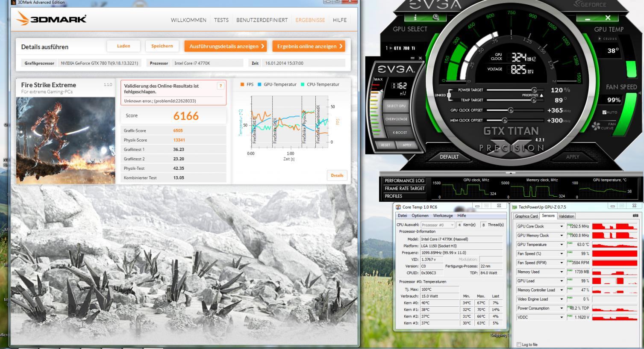Go to the WILLKOMMEN tab in 3DMark
This screenshot has height=349, width=644.
point(188,20)
